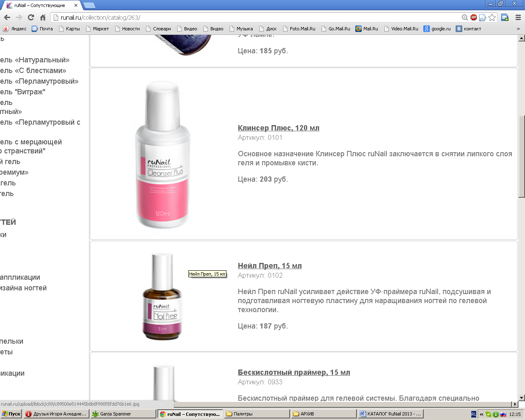Reload the page with the refresh icon
525x420 pixels.
(x=31, y=18)
